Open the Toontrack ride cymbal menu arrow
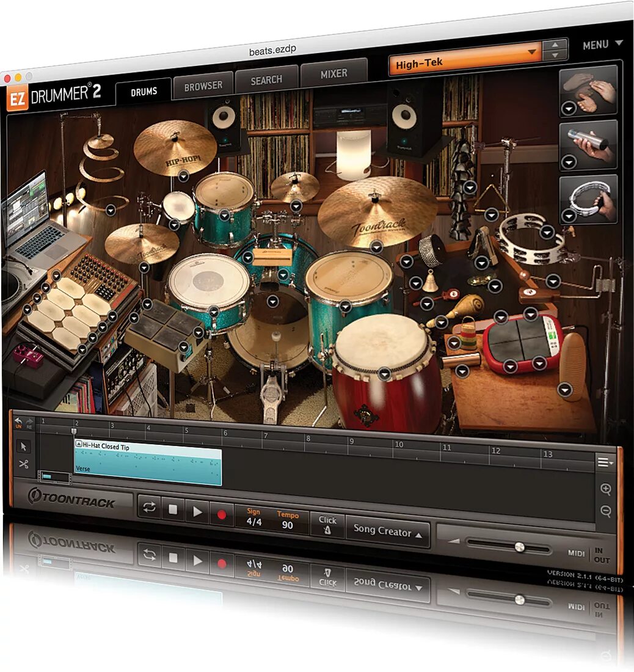Image resolution: width=634 pixels, height=672 pixels. pyautogui.click(x=376, y=247)
